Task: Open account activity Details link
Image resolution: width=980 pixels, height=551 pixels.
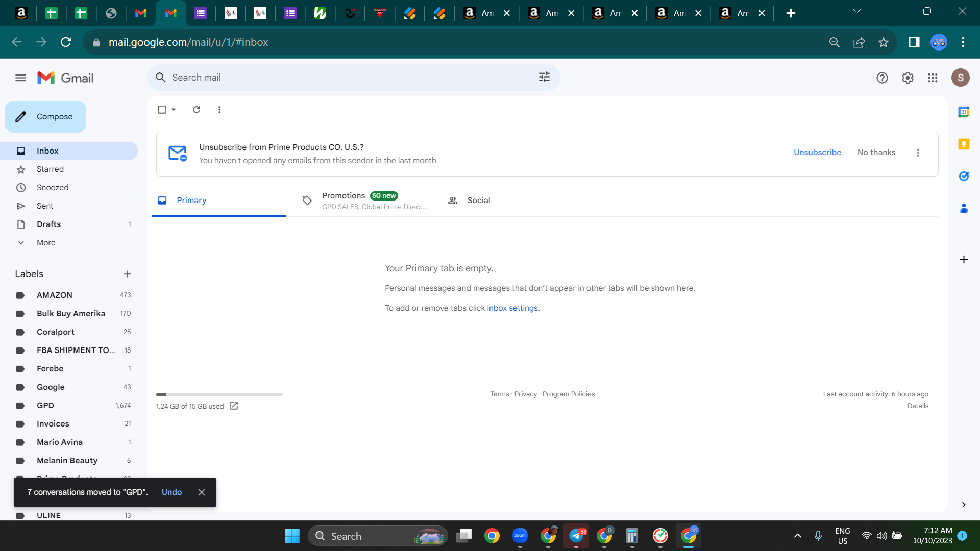Action: pos(918,406)
